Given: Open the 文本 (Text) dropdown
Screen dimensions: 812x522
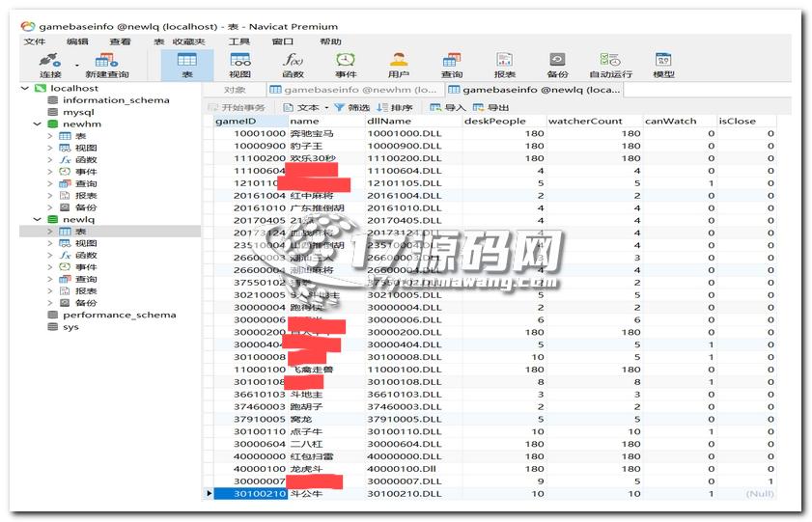Looking at the screenshot, I should (307, 107).
